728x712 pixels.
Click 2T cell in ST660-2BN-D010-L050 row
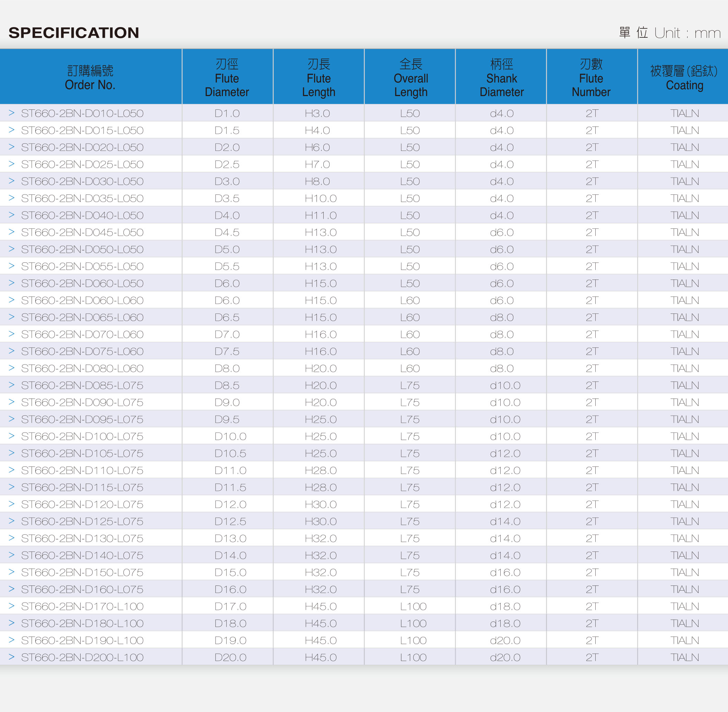pos(592,113)
